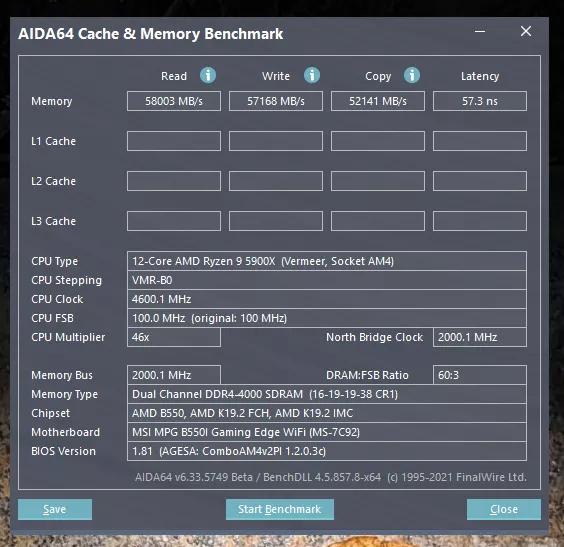
Task: Click the empty L2 Cache latency field
Action: click(480, 181)
